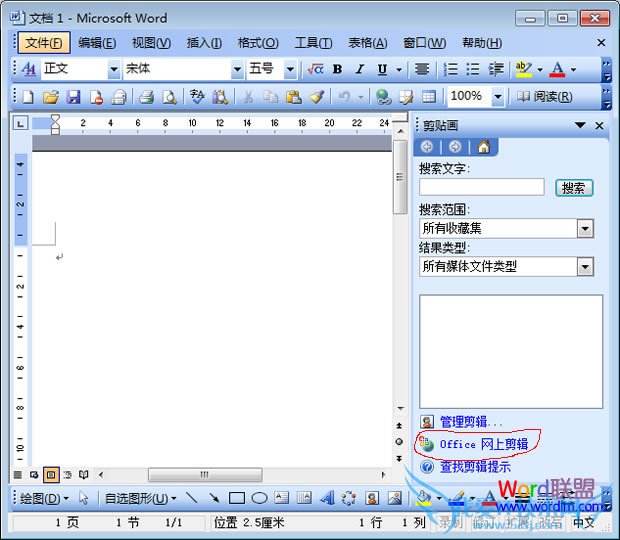
Task: Click the Copy icon
Action: [x=271, y=96]
